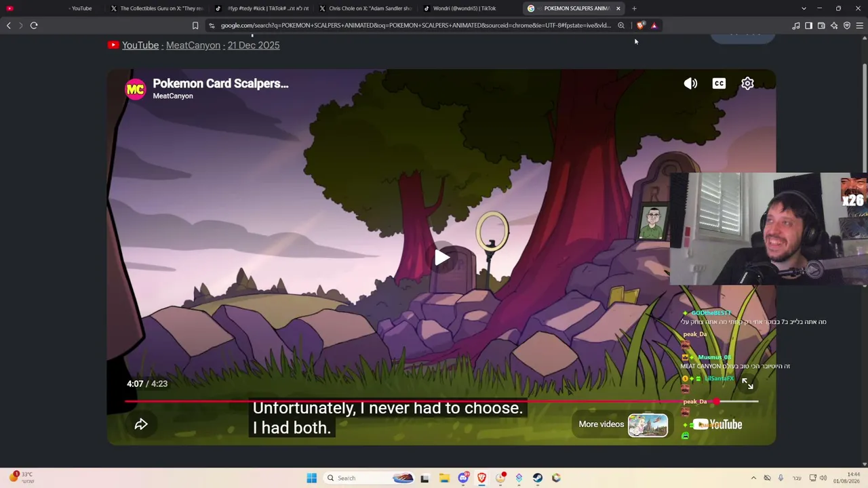The width and height of the screenshot is (868, 488).
Task: Open the MeatCanyon link above the video
Action: (193, 45)
